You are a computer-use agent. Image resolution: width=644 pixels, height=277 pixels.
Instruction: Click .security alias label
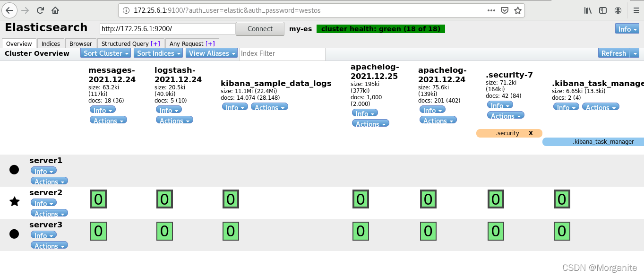pyautogui.click(x=507, y=133)
